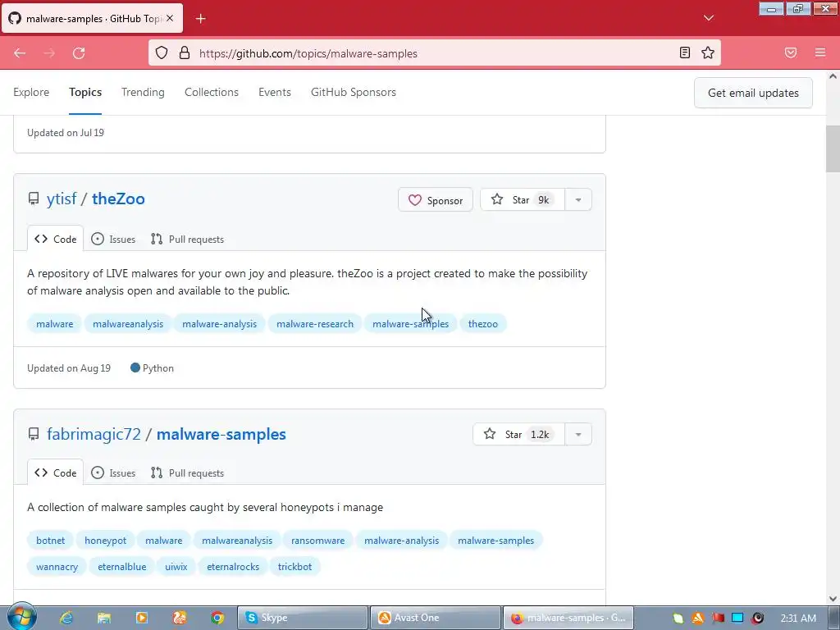Select Code tab of fabrimagic72 malware-samples
840x630 pixels.
click(x=56, y=472)
